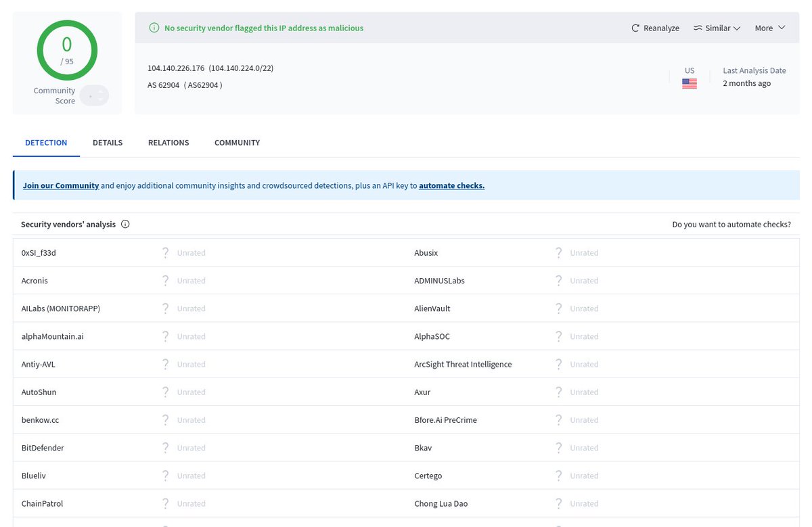Click the question mark icon for Certego
Screen dimensions: 812x527
pos(558,476)
